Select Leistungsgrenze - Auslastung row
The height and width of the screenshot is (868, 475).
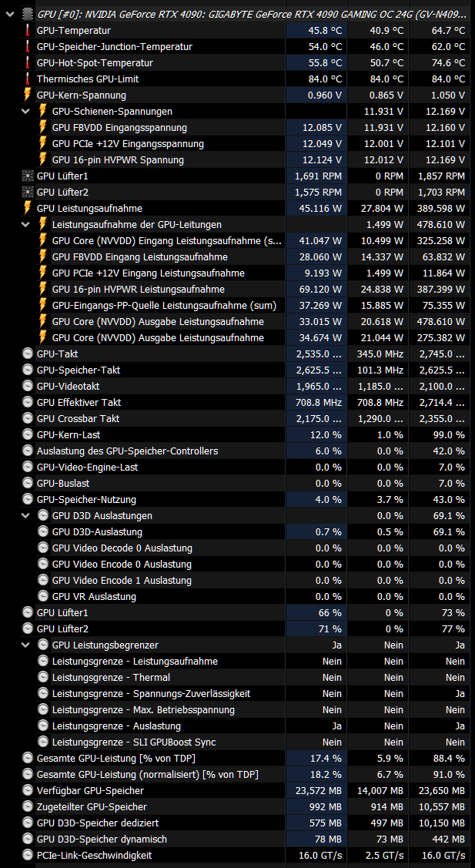pos(116,726)
